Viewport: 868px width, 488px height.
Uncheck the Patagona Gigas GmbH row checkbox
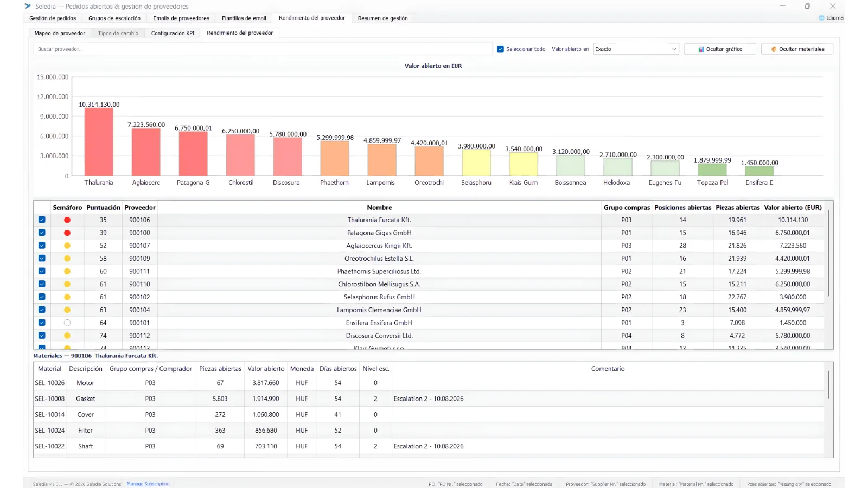[x=42, y=233]
